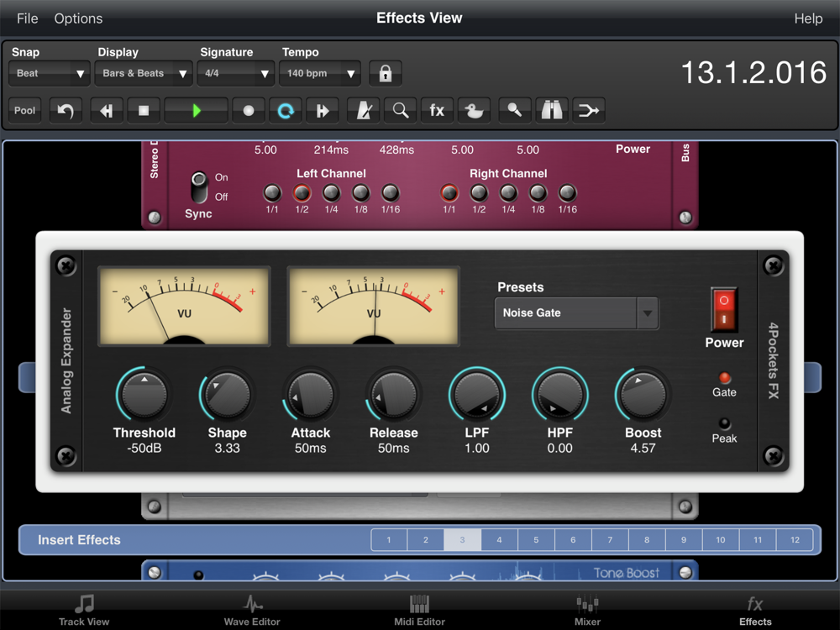Click the Gate indicator LED

tap(724, 378)
